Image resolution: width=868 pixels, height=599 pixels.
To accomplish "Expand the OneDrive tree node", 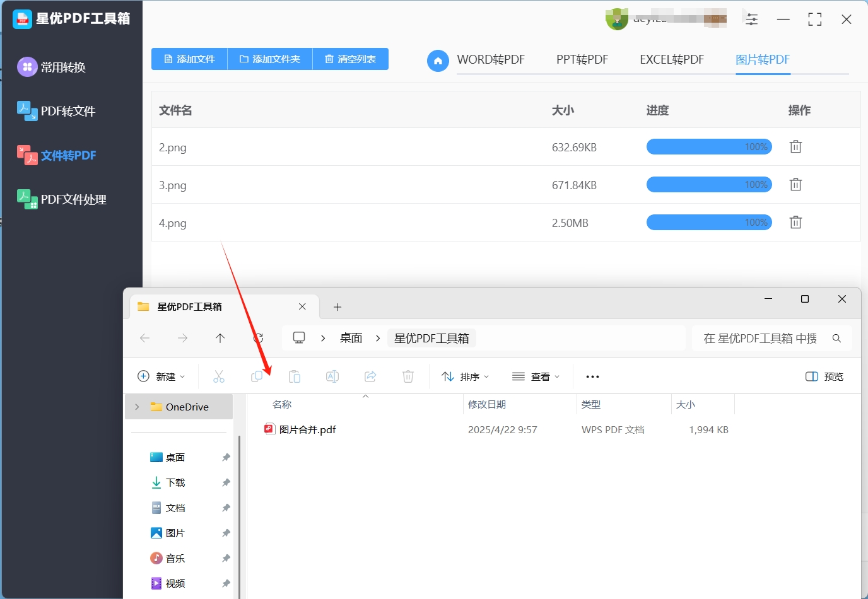I will 137,407.
